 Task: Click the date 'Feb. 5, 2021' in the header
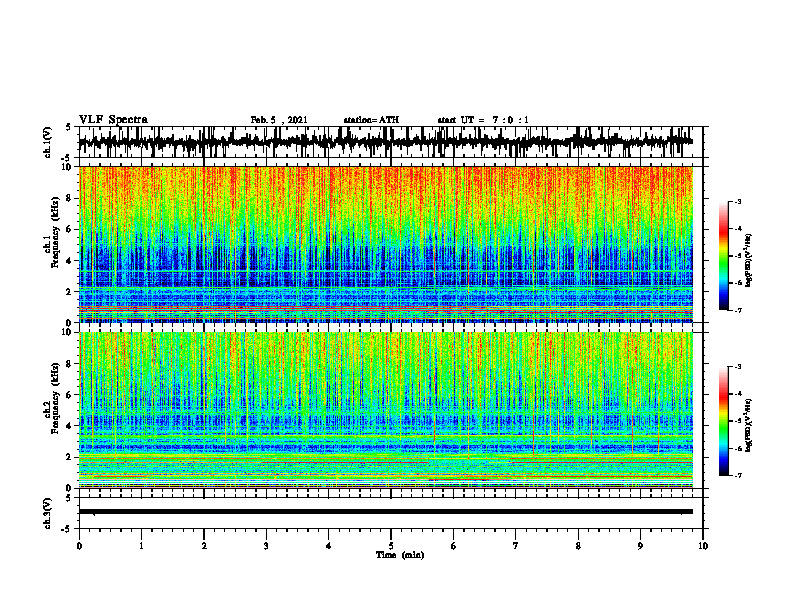point(279,120)
